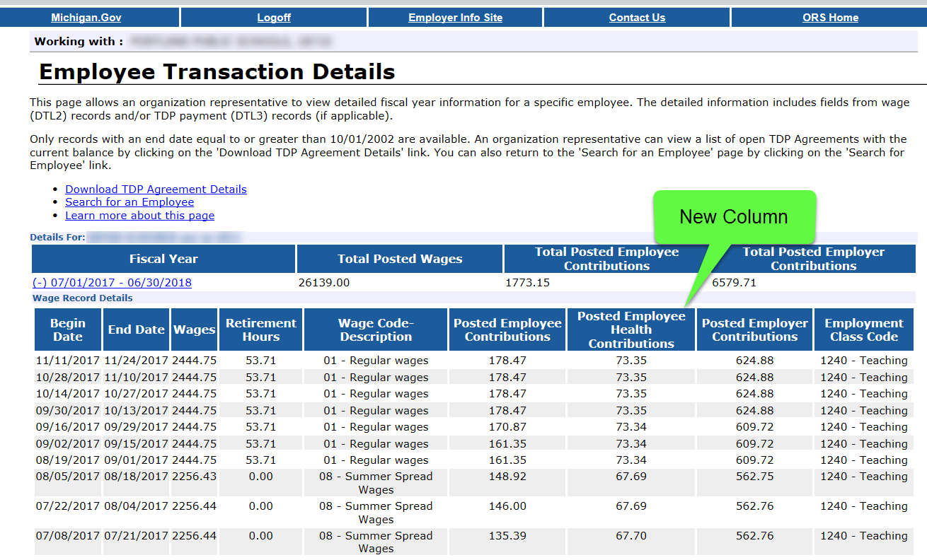
Task: Click the End Date column header
Action: tap(136, 330)
